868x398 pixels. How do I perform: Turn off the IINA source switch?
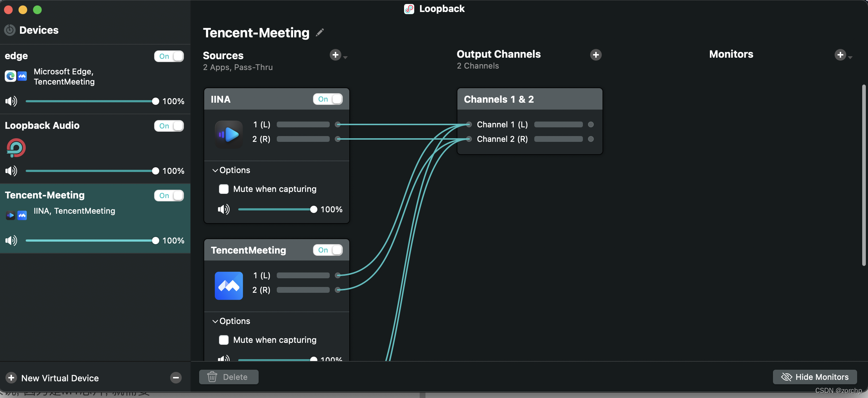[328, 99]
